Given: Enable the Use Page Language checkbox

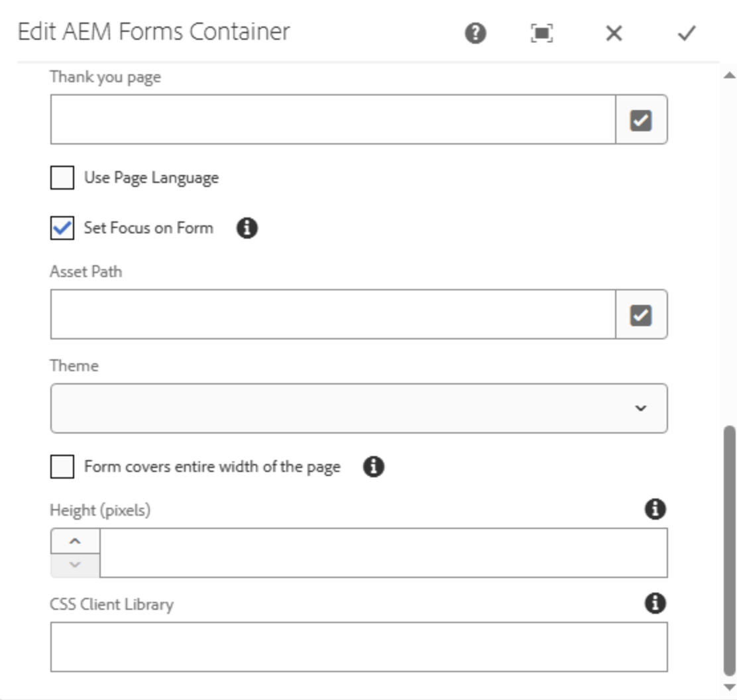Looking at the screenshot, I should pos(62,178).
